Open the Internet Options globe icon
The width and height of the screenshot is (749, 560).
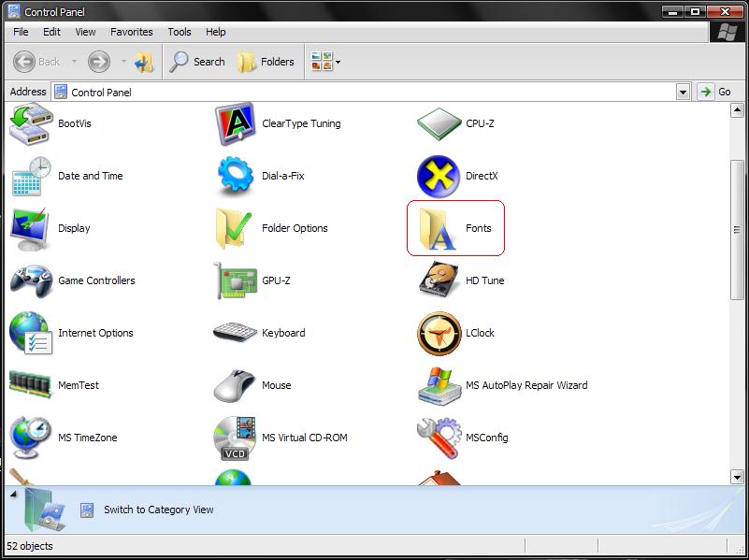click(x=30, y=333)
